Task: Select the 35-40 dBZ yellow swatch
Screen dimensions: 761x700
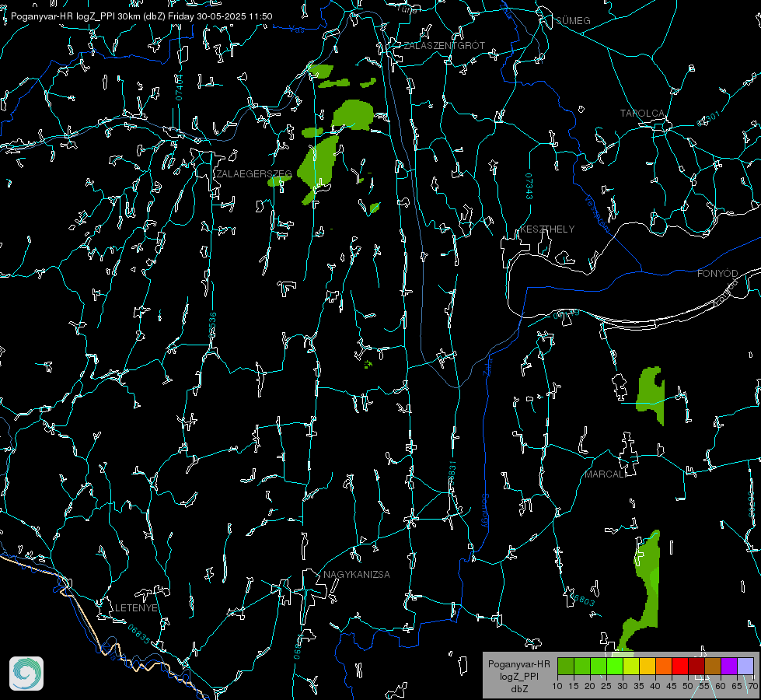Action: [648, 666]
